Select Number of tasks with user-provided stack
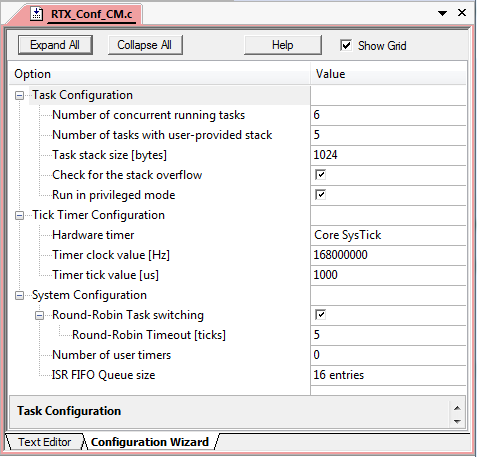This screenshot has height=457, width=477. (x=162, y=135)
